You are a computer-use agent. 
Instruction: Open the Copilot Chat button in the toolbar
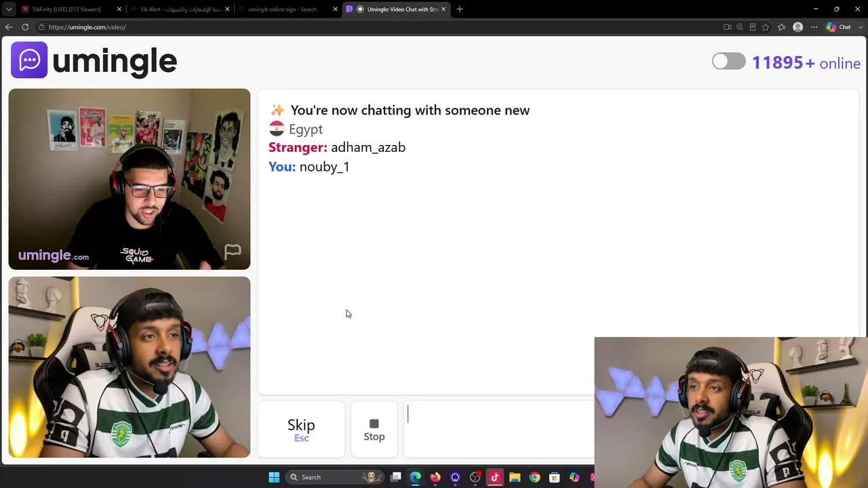(x=839, y=27)
